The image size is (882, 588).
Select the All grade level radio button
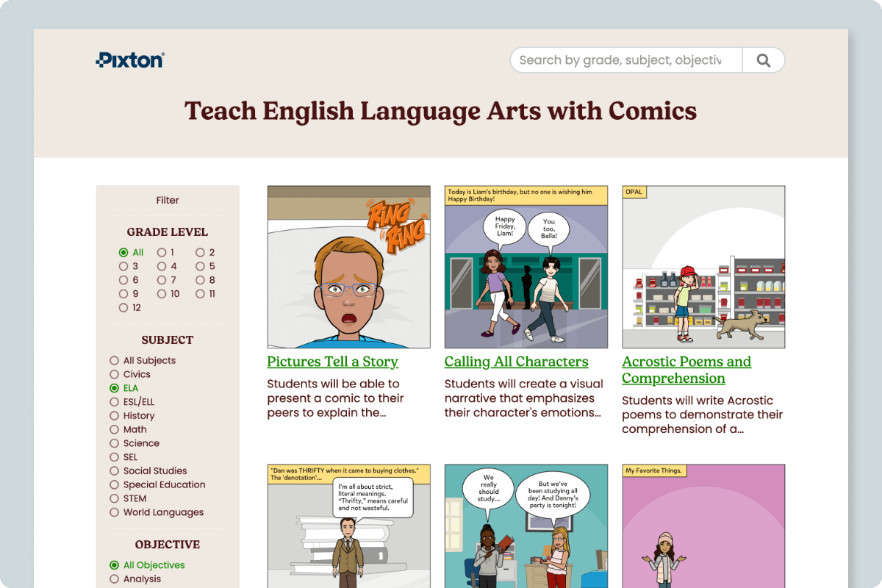(123, 252)
